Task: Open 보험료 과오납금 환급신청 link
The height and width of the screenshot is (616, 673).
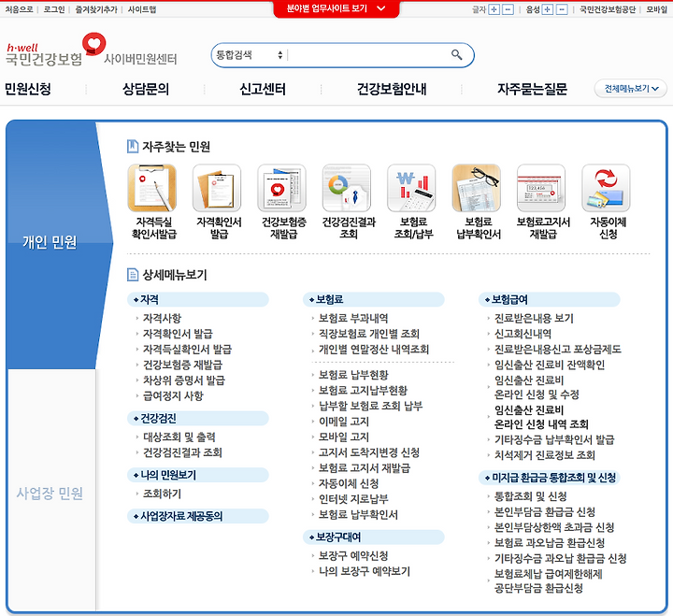Action: [x=550, y=542]
